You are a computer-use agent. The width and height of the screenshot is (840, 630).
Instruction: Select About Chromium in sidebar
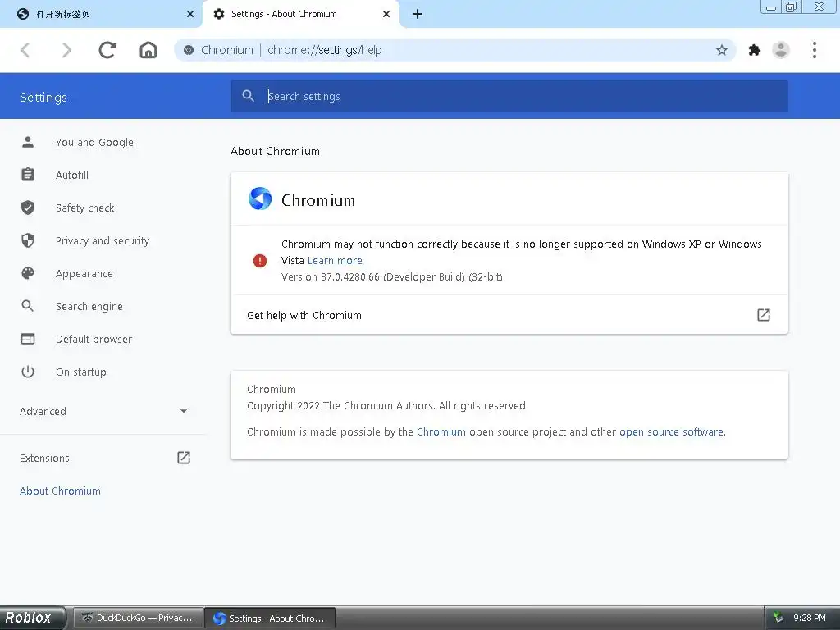[60, 491]
